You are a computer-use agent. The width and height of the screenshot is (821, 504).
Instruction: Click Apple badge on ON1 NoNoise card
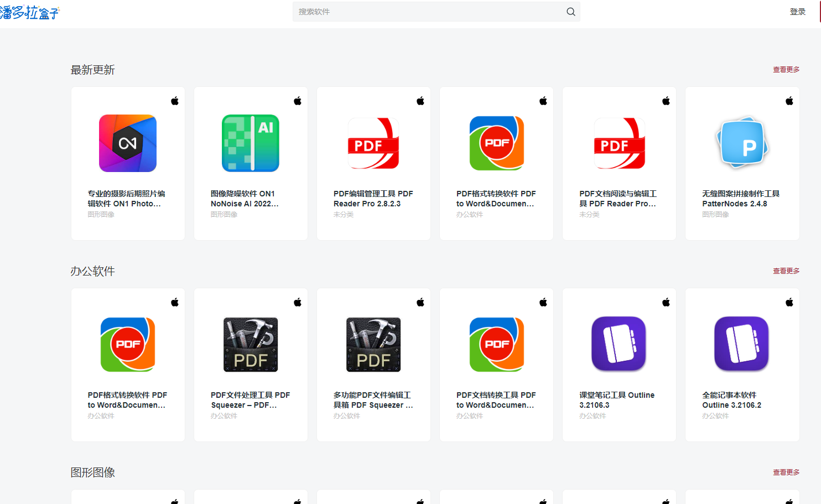coord(298,101)
